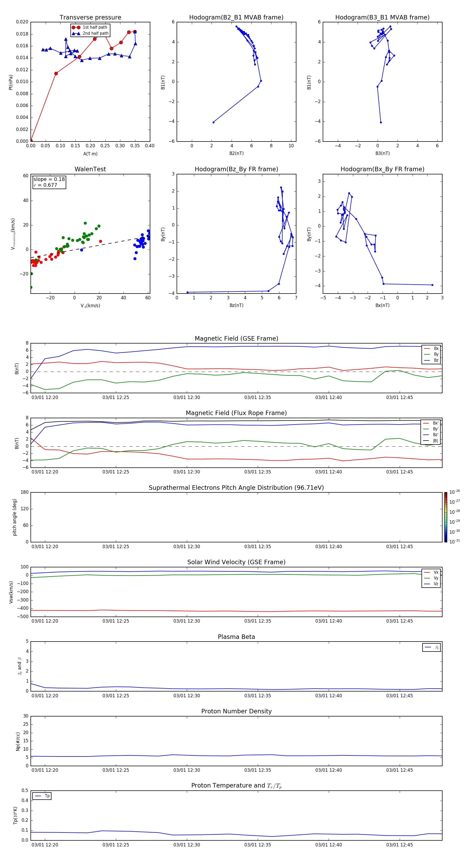Click the 'Hodogram(Bx_By FR frame)' title
The width and height of the screenshot is (473, 868).
pos(382,169)
